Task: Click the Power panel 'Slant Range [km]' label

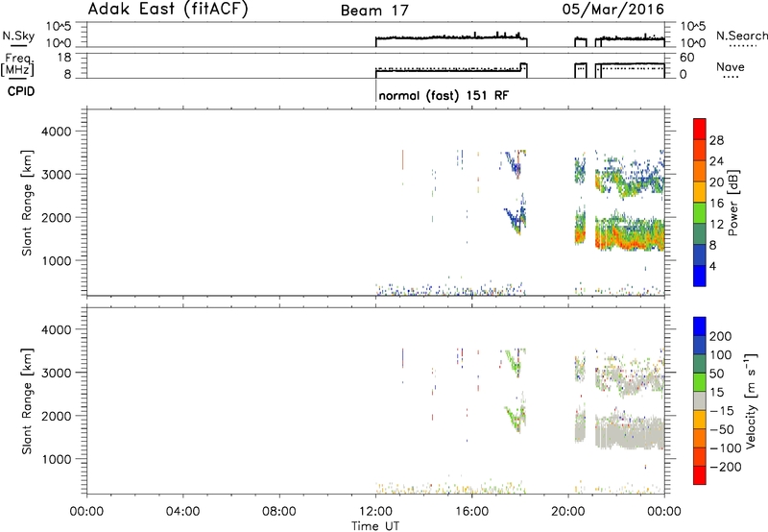Action: pyautogui.click(x=27, y=203)
